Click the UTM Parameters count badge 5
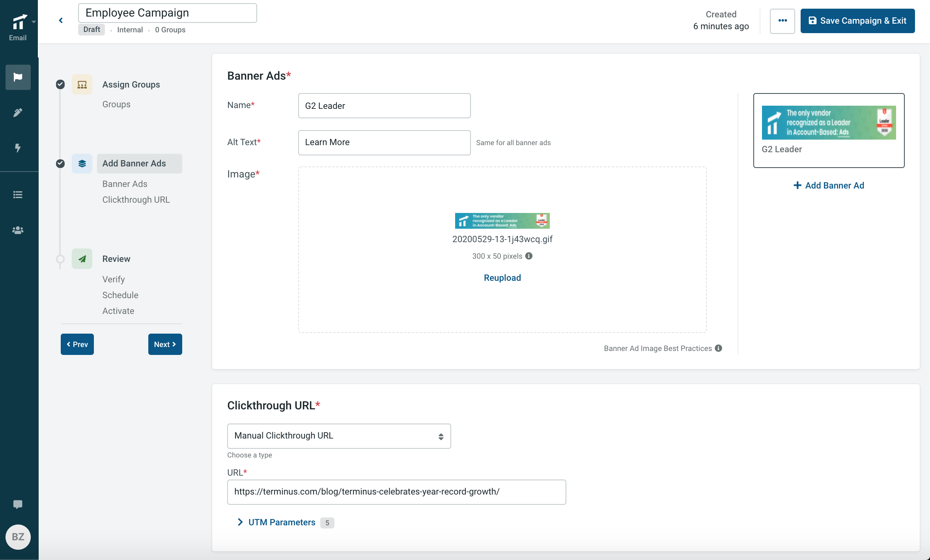Image resolution: width=930 pixels, height=560 pixels. point(327,523)
